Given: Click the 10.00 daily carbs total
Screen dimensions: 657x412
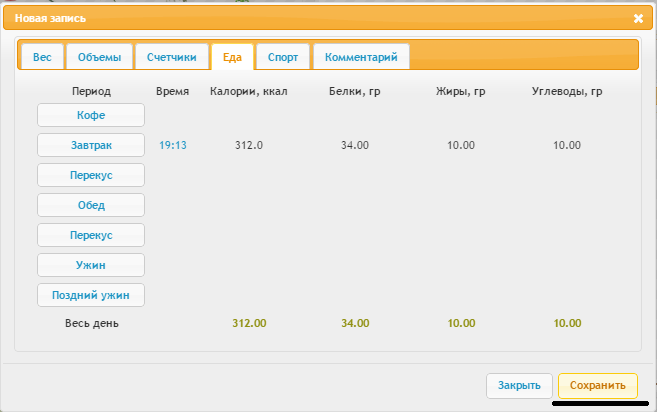Looking at the screenshot, I should point(567,323).
